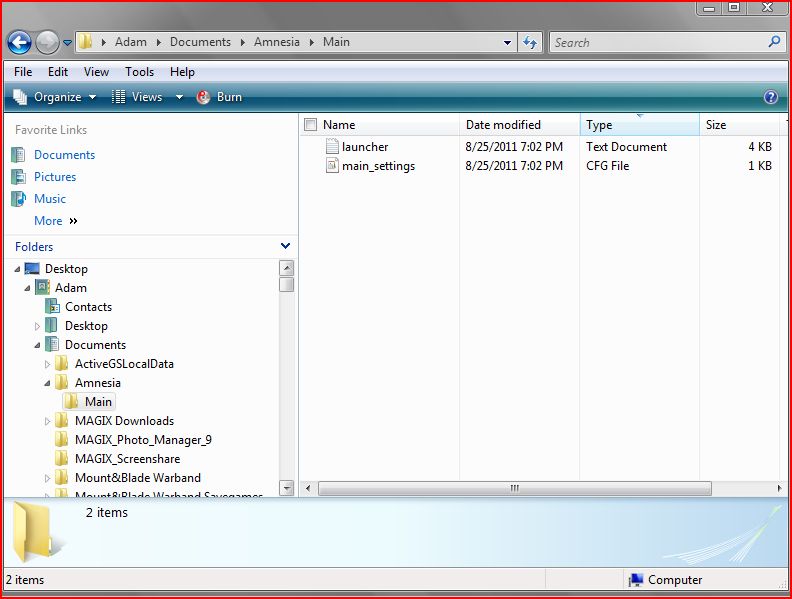The width and height of the screenshot is (792, 599).
Task: Click the Burn disc toolbar button
Action: (x=219, y=97)
